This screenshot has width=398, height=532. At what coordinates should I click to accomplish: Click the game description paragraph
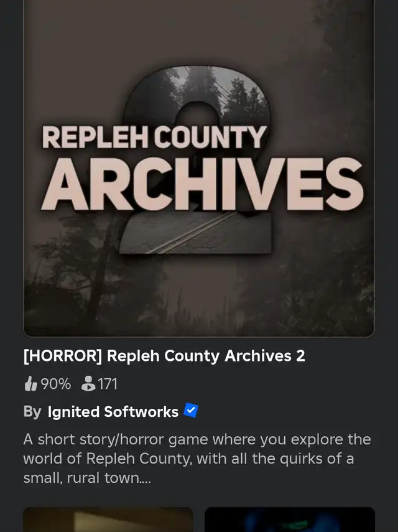(x=197, y=459)
